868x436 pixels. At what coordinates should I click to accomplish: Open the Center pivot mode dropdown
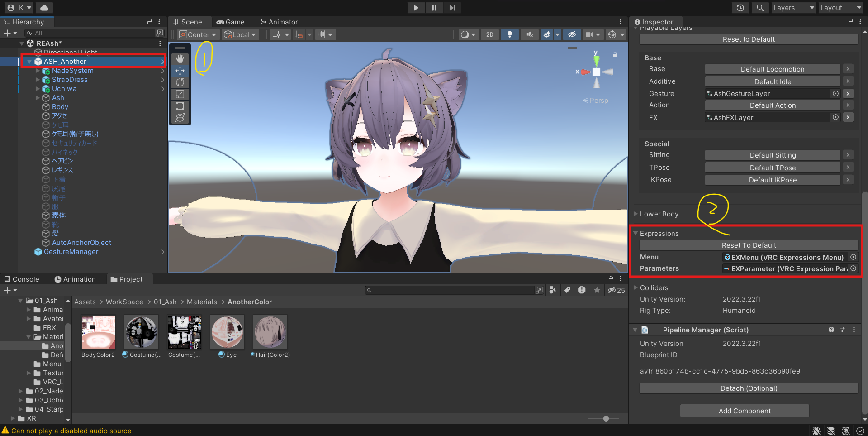coord(198,34)
